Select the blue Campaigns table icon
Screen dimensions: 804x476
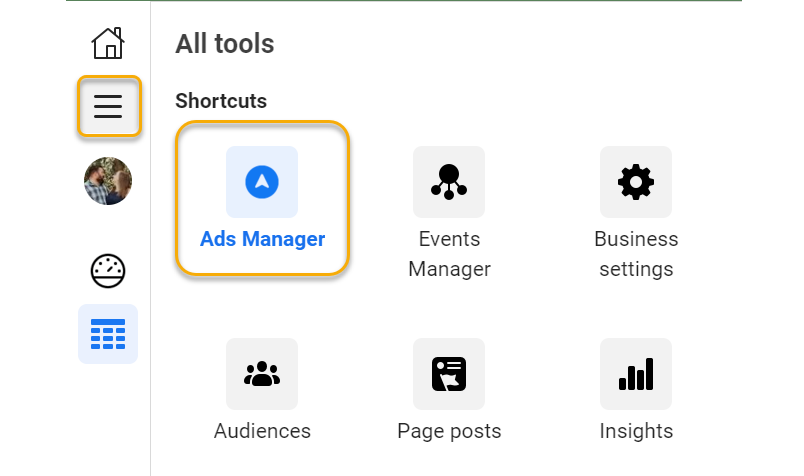108,334
